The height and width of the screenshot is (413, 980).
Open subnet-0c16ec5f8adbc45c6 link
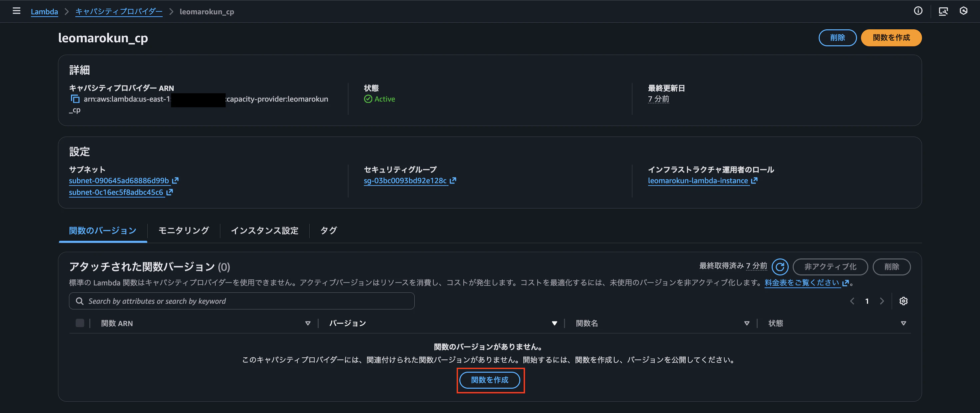coord(121,193)
